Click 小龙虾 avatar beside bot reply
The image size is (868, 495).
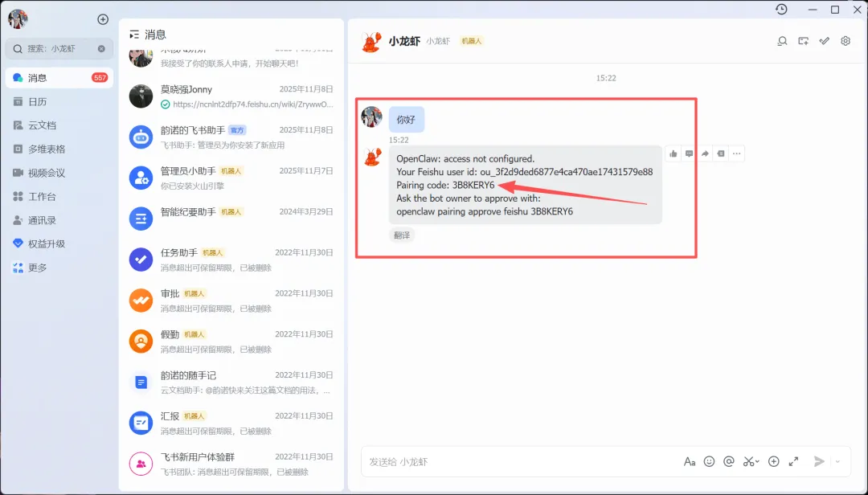point(373,157)
